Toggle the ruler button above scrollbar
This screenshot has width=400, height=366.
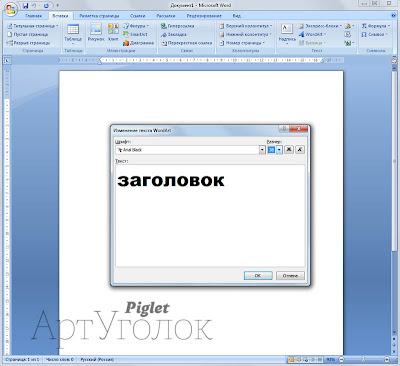pos(394,60)
